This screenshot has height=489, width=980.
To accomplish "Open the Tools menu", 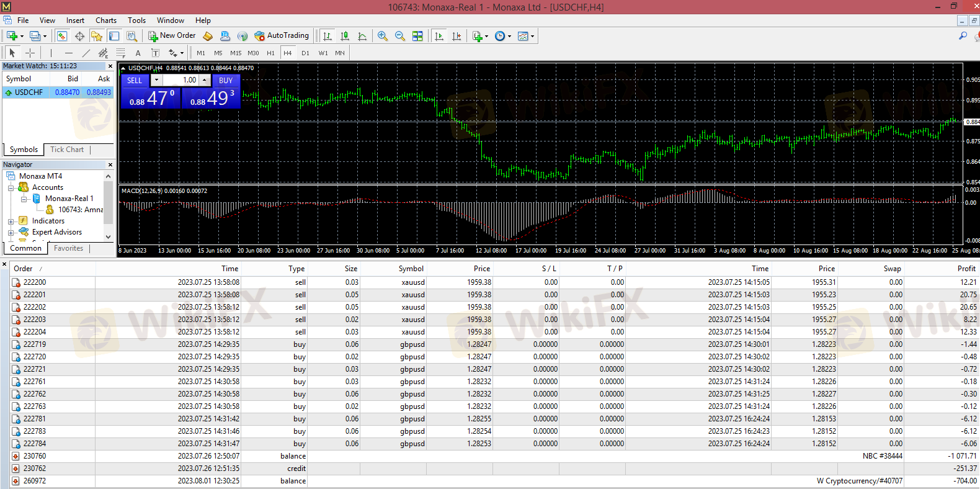I will [x=136, y=20].
